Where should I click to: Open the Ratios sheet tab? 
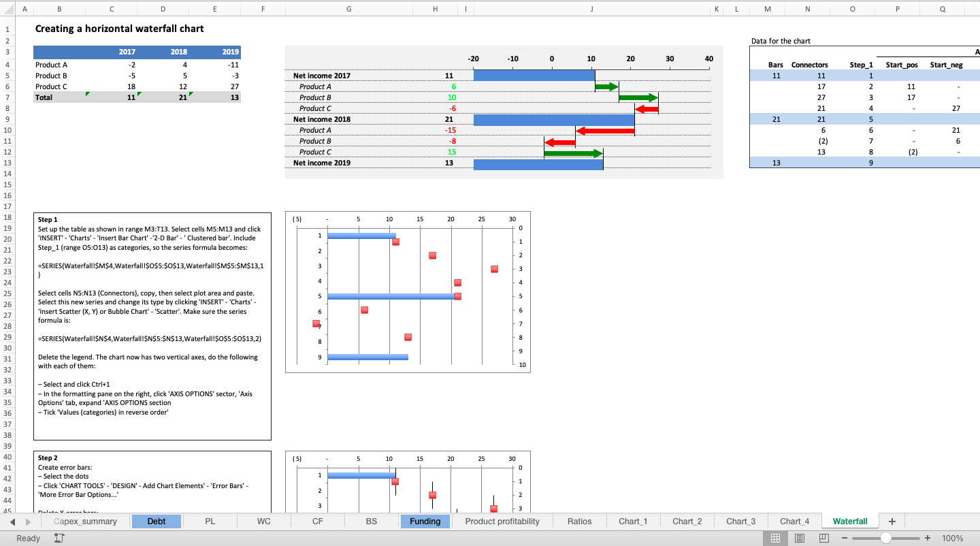pyautogui.click(x=579, y=521)
